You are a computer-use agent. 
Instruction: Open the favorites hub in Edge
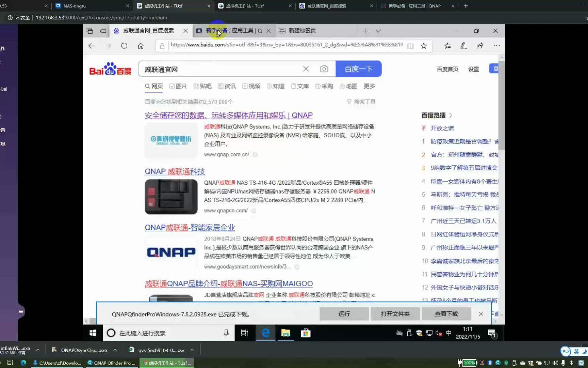coord(447,45)
